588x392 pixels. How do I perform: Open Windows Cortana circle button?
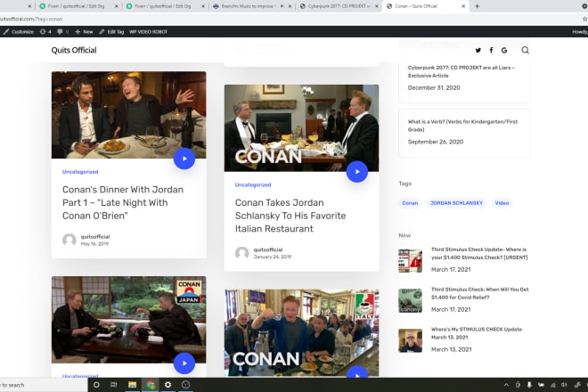[96, 385]
